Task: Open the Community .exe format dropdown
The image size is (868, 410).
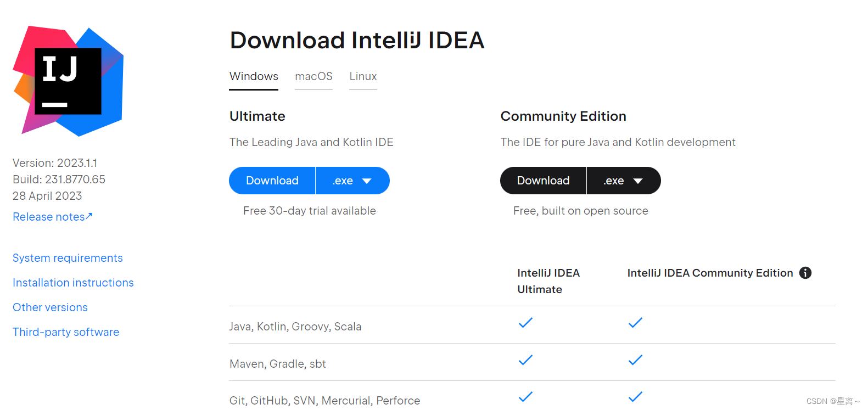Action: coord(624,181)
